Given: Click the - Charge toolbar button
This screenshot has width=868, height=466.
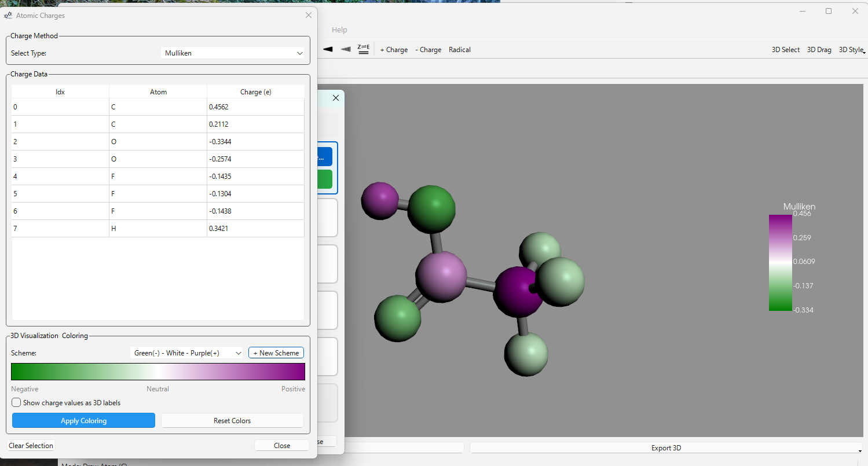Looking at the screenshot, I should pyautogui.click(x=428, y=50).
